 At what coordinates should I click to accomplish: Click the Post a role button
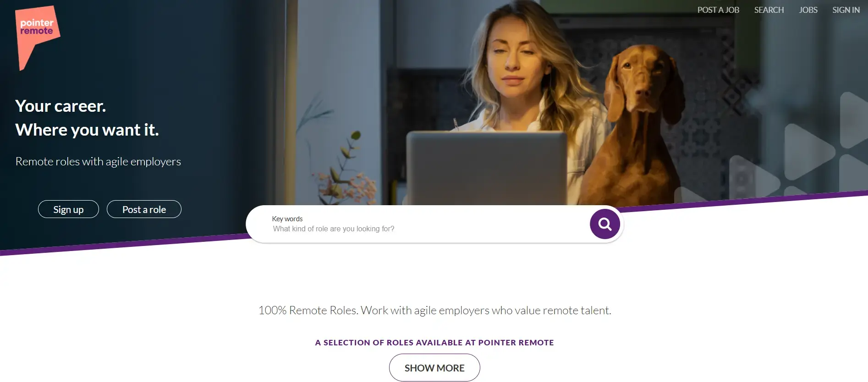(x=144, y=209)
